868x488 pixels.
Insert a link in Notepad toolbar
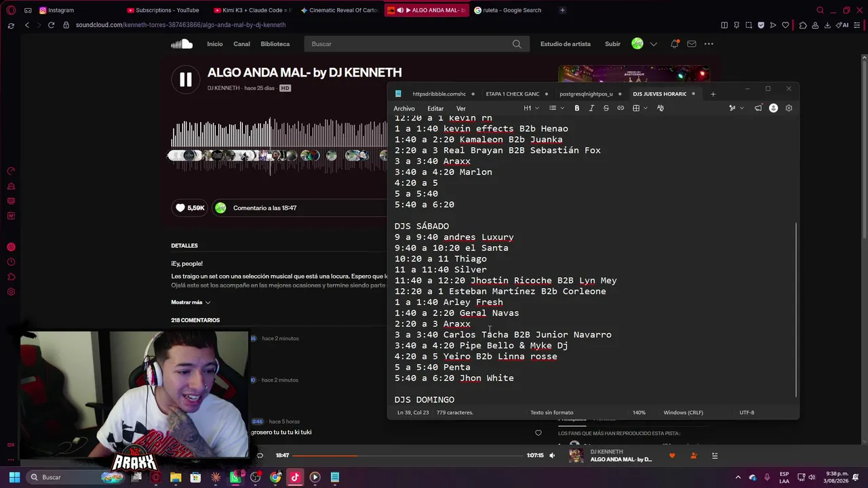tap(620, 108)
